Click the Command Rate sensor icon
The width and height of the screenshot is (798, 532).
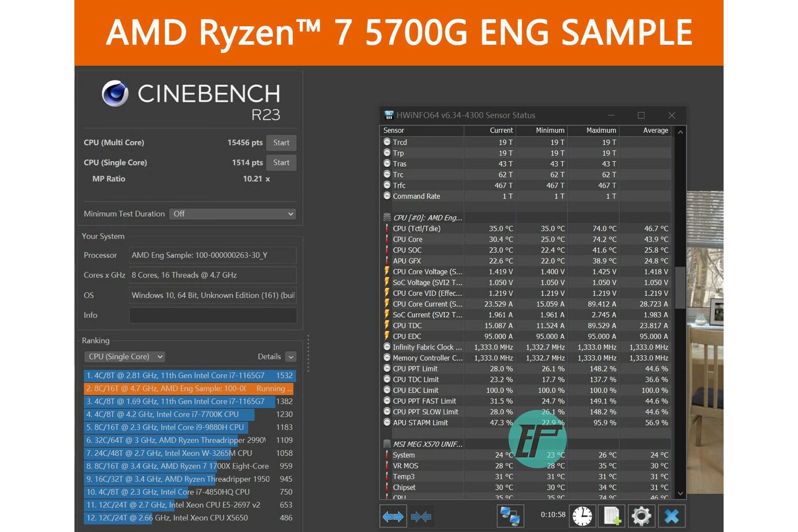[387, 196]
